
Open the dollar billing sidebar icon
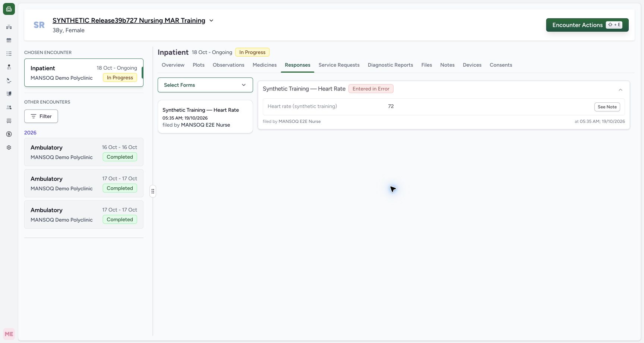point(9,134)
